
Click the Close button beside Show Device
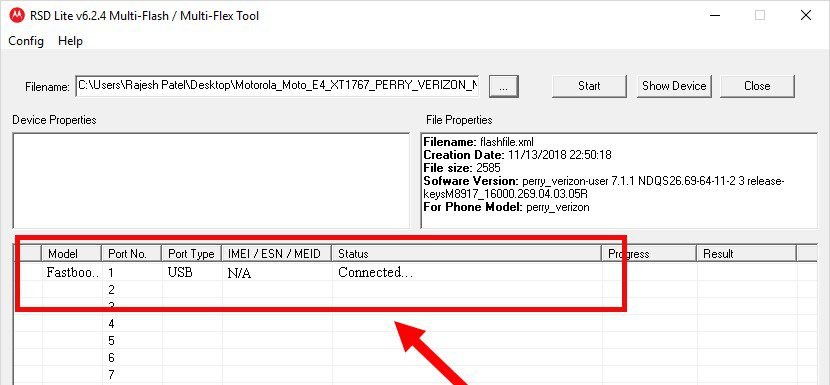click(757, 86)
